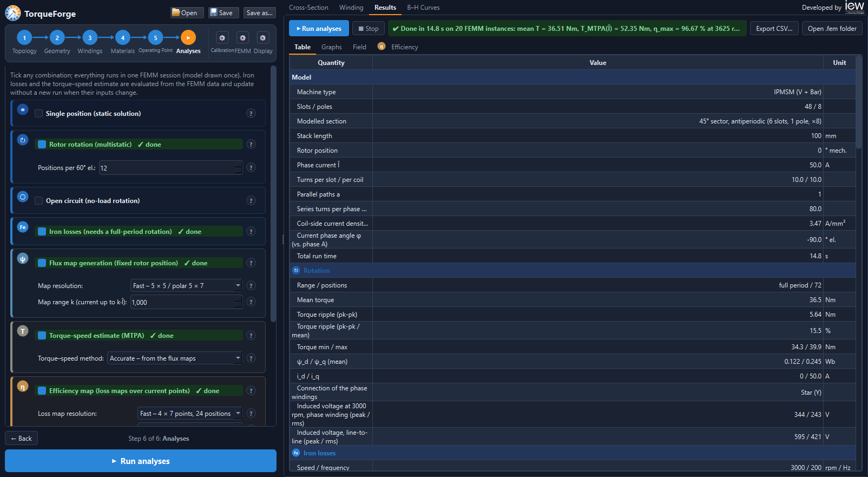Go to step 1 Topology

tap(24, 38)
